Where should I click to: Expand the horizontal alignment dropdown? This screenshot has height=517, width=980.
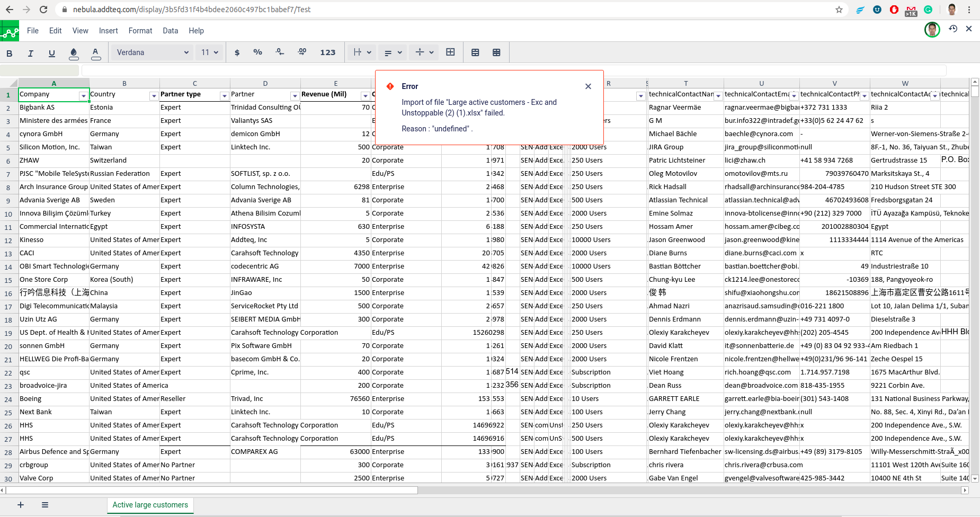pos(362,52)
